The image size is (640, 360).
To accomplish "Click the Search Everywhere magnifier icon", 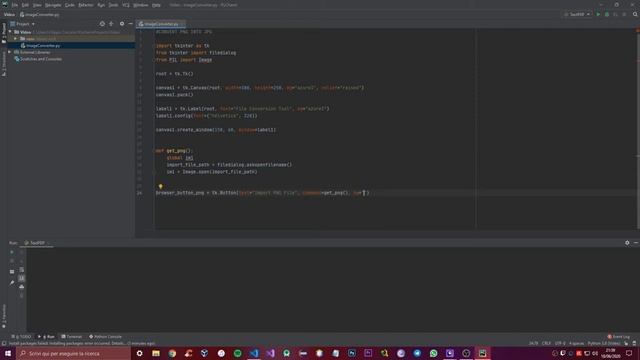I will point(635,14).
